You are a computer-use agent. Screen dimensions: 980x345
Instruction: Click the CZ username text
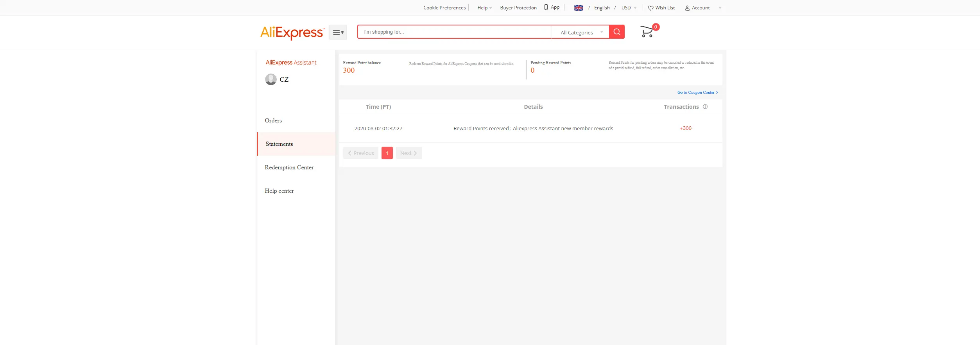(x=284, y=79)
